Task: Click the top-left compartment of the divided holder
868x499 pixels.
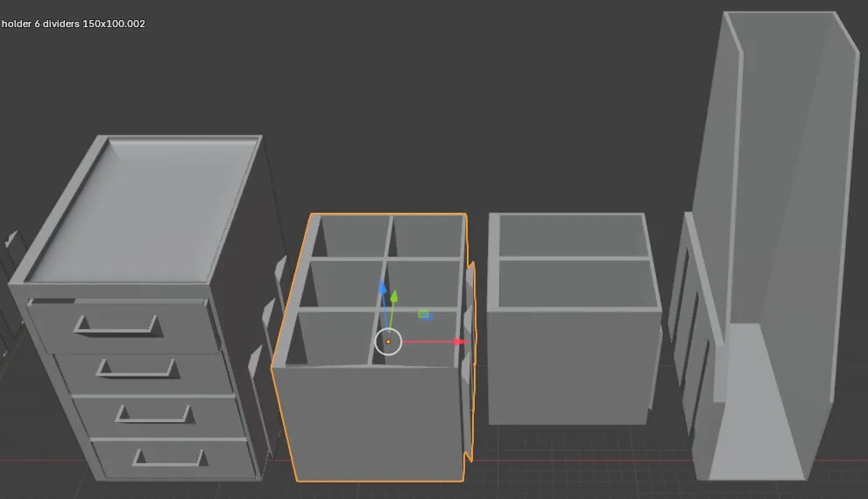Action: [354, 235]
